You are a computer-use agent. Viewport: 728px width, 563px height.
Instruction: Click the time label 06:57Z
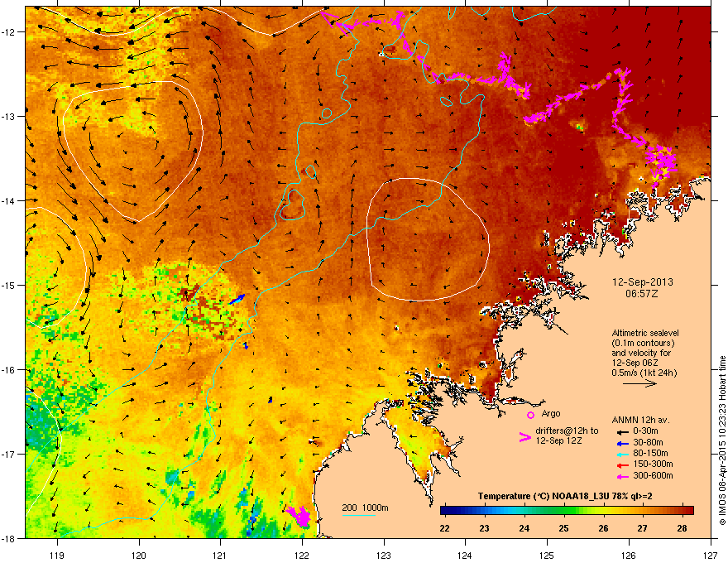click(642, 294)
